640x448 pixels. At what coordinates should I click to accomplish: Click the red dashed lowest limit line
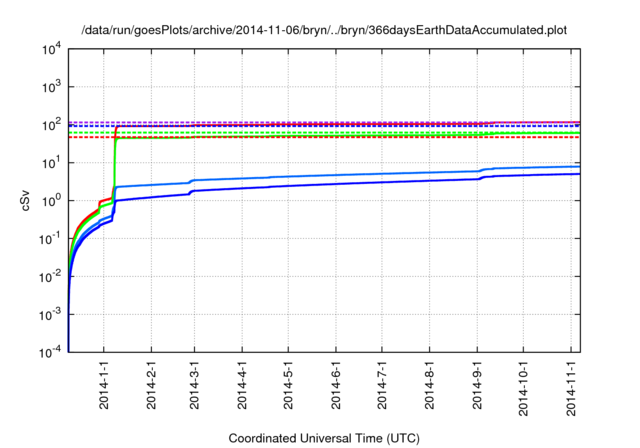click(324, 137)
